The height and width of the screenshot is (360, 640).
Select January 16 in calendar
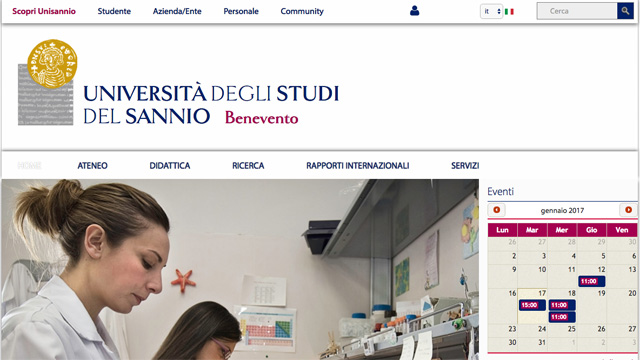(512, 293)
